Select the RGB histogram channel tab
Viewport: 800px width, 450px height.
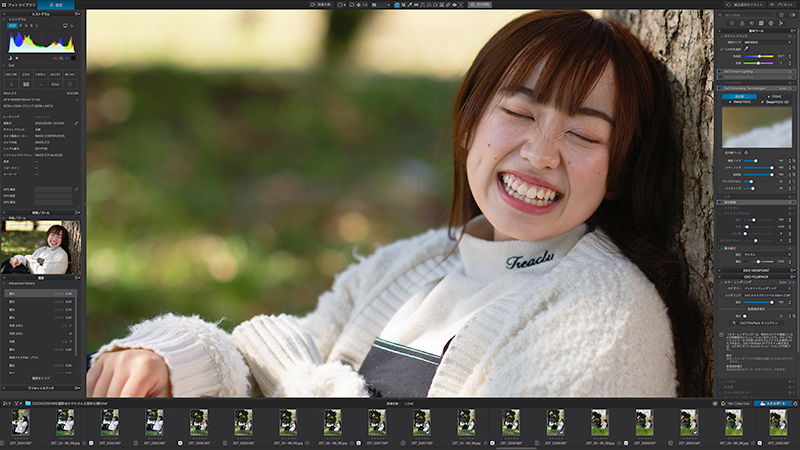12,25
